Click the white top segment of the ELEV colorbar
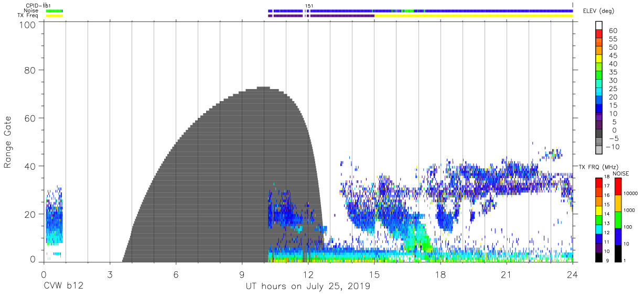Screen dimensions: 644x297 [599, 26]
